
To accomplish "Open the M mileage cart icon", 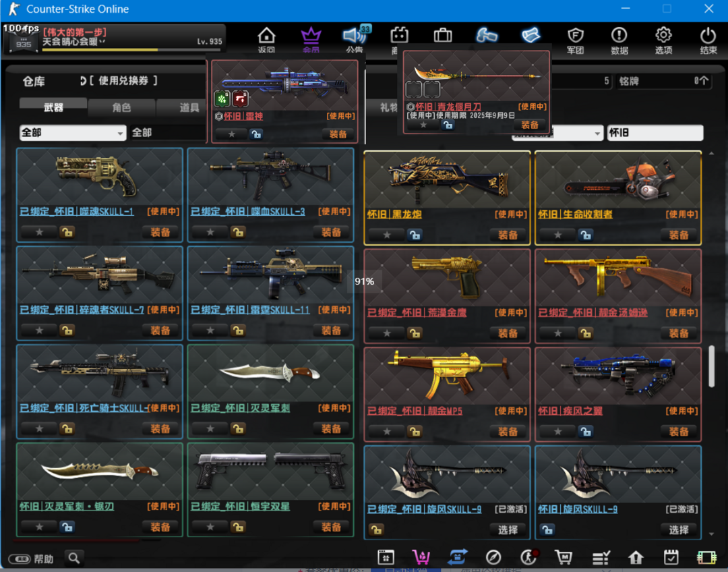I will tap(563, 557).
